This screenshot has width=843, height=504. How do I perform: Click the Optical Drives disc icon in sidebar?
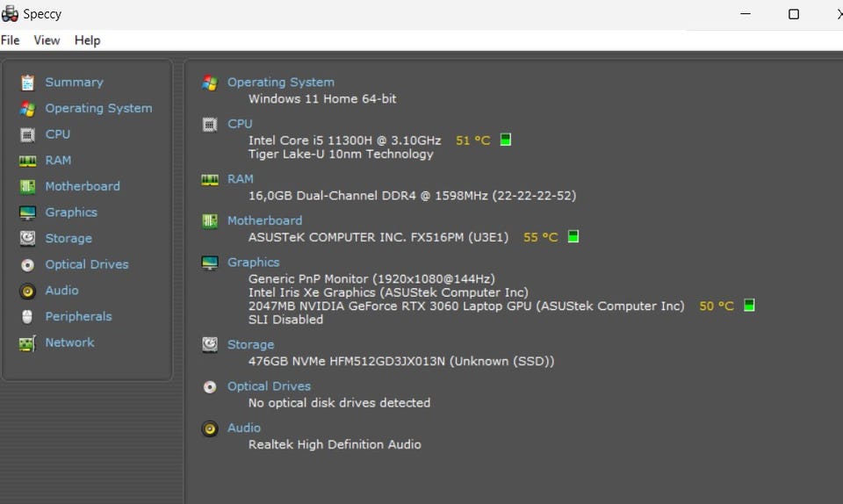[27, 265]
